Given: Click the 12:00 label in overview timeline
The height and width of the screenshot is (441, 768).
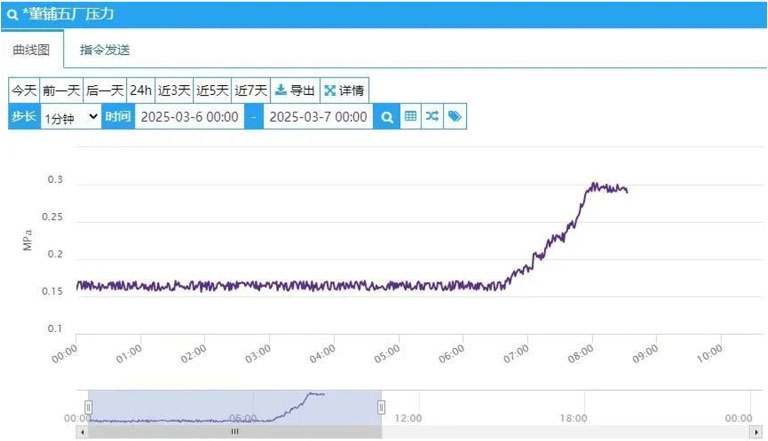Looking at the screenshot, I should [408, 418].
